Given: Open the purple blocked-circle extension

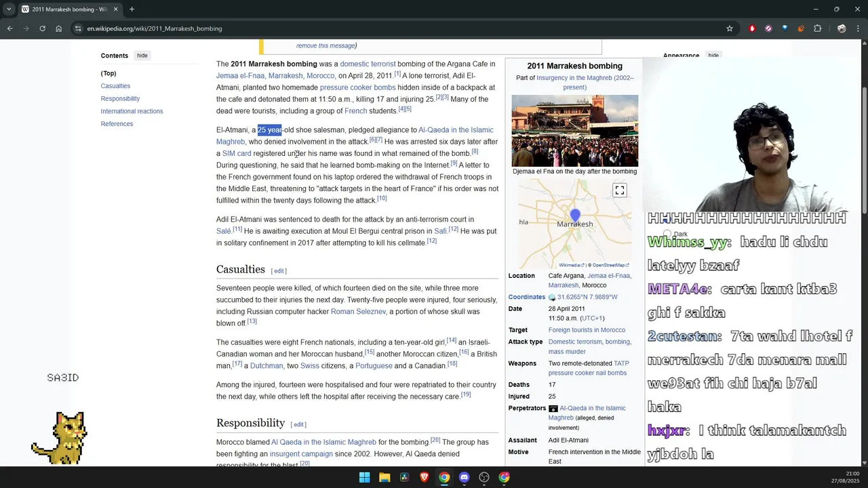Looking at the screenshot, I should click(768, 28).
